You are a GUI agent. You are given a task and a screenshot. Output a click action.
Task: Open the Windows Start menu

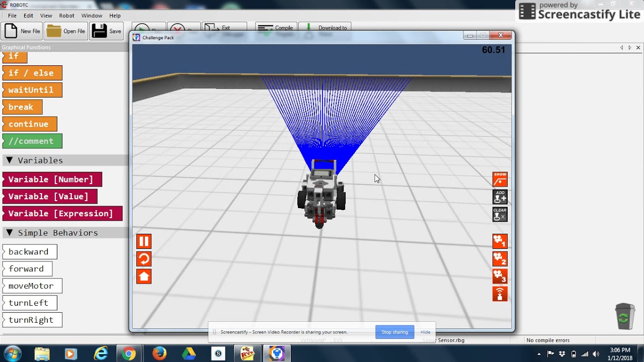coord(12,354)
